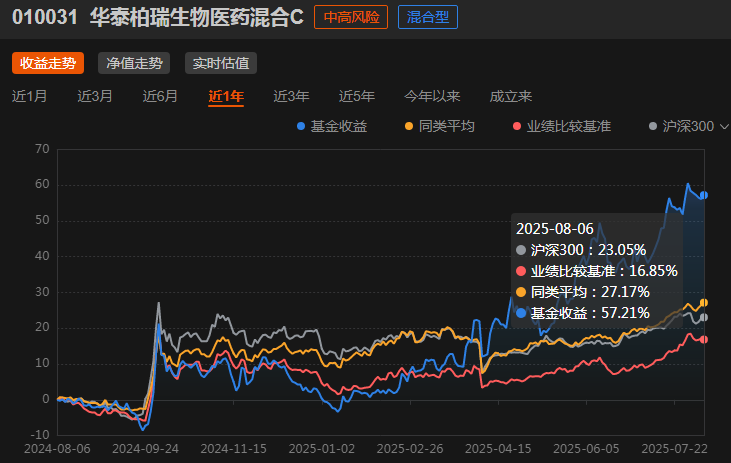Click the red 业绩比较基准 legend dot
This screenshot has height=463, width=731.
tap(517, 126)
